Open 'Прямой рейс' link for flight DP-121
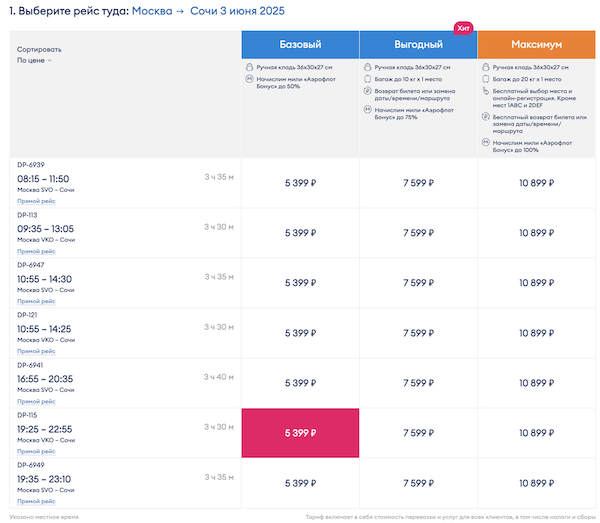 click(35, 351)
